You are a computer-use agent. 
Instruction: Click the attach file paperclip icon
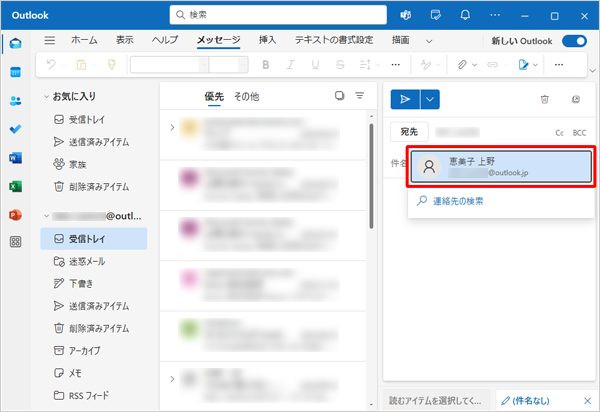[x=462, y=65]
